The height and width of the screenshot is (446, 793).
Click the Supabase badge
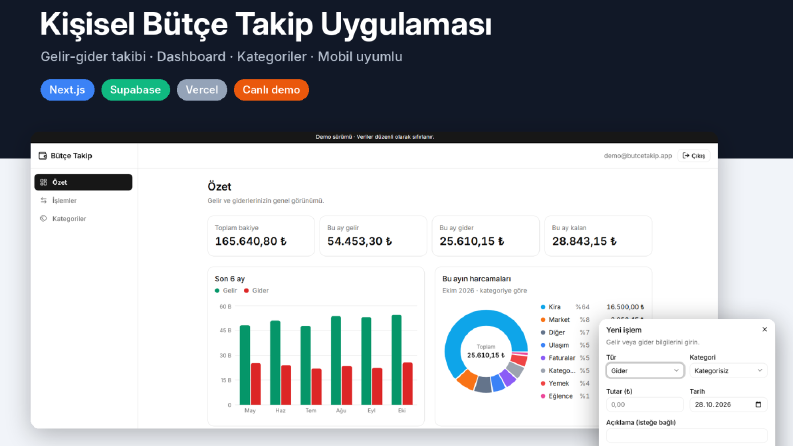136,90
